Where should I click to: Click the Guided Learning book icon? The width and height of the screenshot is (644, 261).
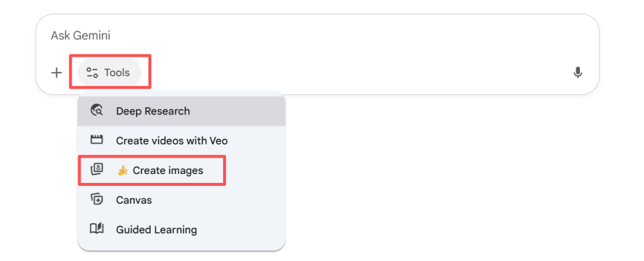point(97,229)
